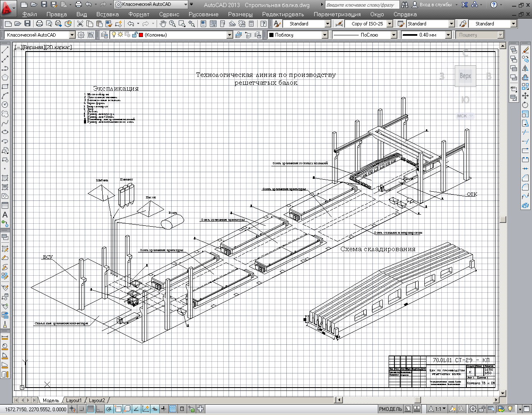This screenshot has width=532, height=415.
Task: Switch to the Layout2 tab
Action: point(97,400)
